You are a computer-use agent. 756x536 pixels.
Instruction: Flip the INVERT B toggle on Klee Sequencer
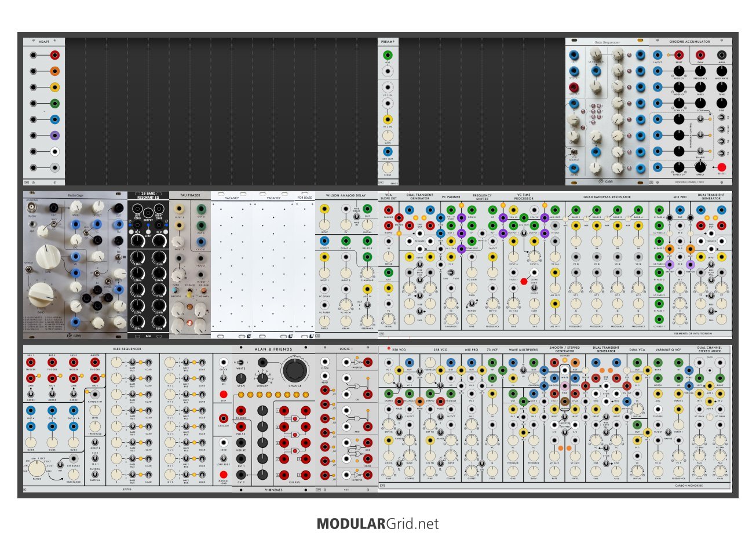[x=95, y=442]
